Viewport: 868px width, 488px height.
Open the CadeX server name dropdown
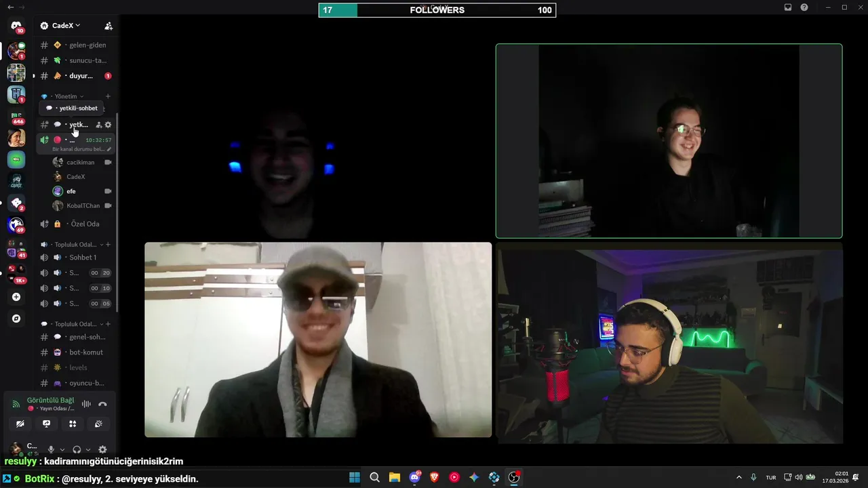point(66,26)
